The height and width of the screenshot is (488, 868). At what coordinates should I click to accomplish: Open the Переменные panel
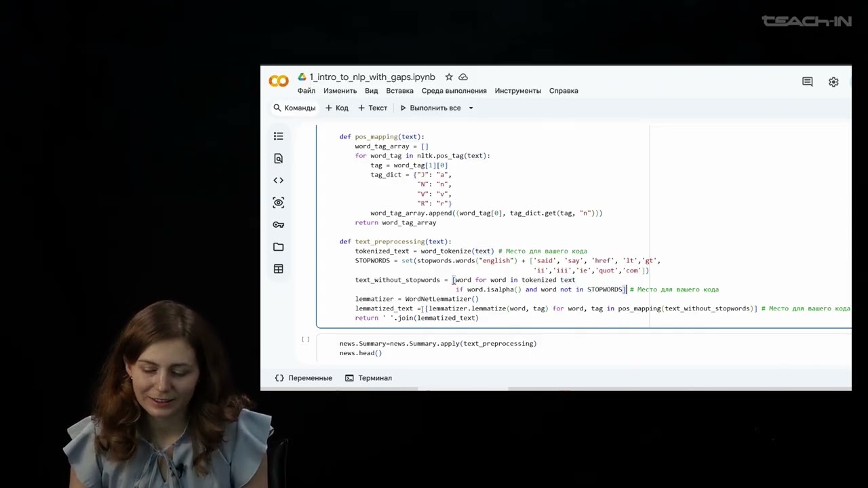point(303,378)
